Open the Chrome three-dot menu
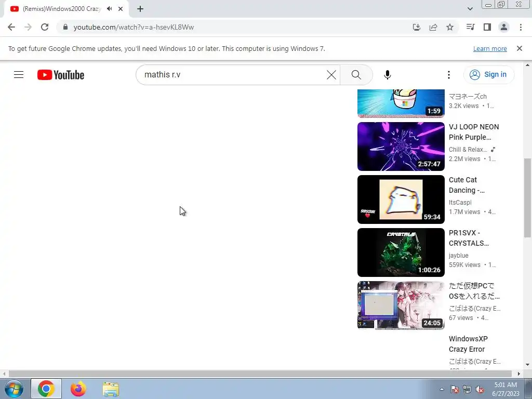This screenshot has height=399, width=532. pyautogui.click(x=521, y=27)
